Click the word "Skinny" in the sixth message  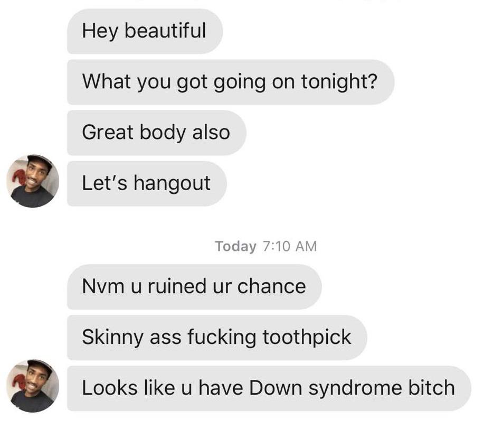point(112,338)
